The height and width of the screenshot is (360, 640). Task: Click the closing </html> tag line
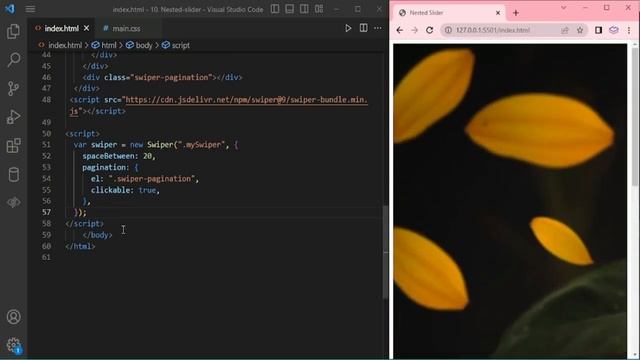[x=80, y=247]
